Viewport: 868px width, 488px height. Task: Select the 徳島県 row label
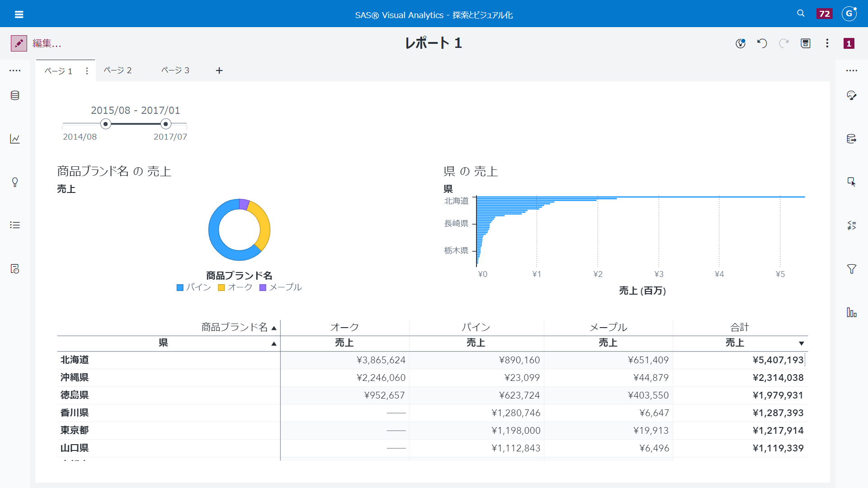point(75,395)
